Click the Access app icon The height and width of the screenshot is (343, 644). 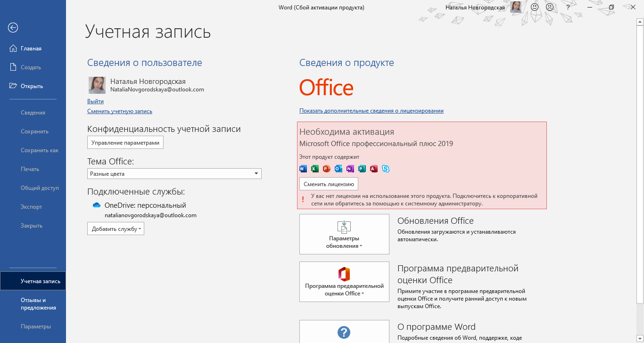[374, 169]
